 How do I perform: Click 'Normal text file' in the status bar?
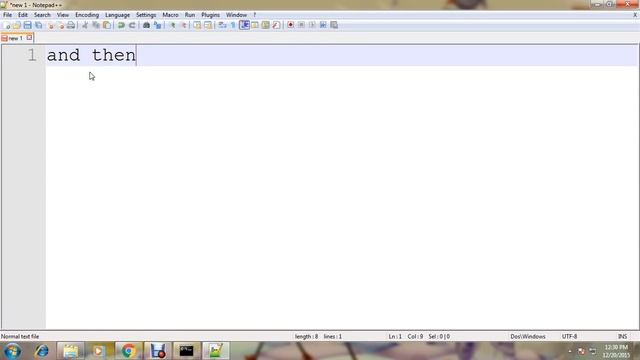tap(20, 336)
